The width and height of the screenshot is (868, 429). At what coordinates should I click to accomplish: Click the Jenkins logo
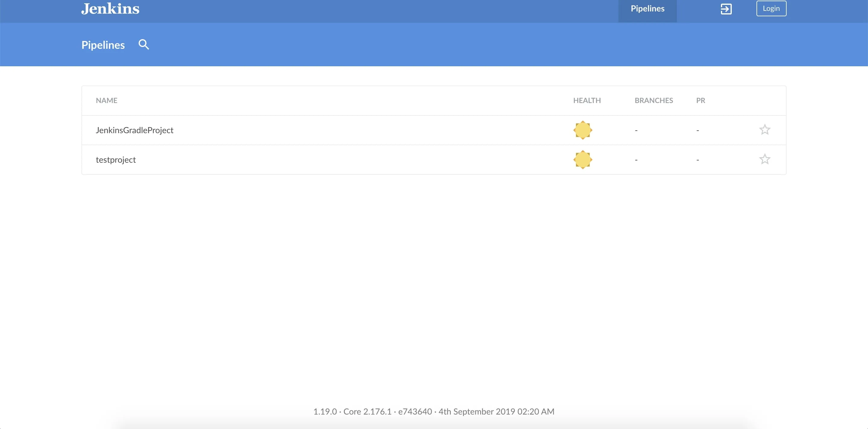point(110,8)
